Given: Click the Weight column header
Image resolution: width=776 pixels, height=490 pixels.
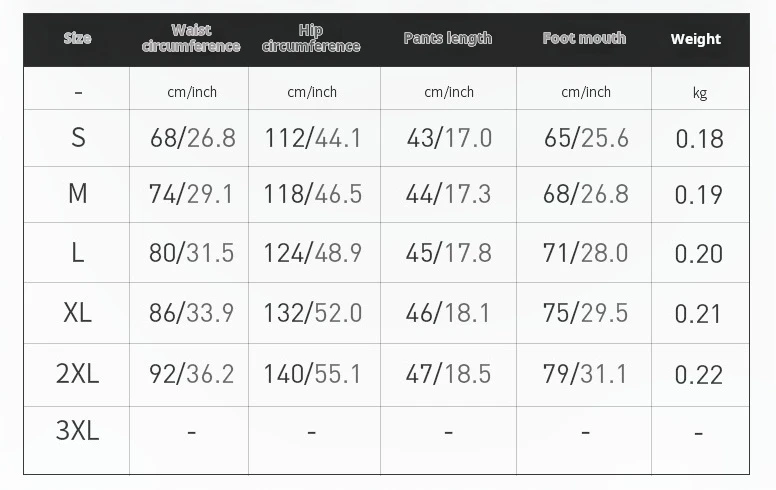Looking at the screenshot, I should [x=696, y=40].
